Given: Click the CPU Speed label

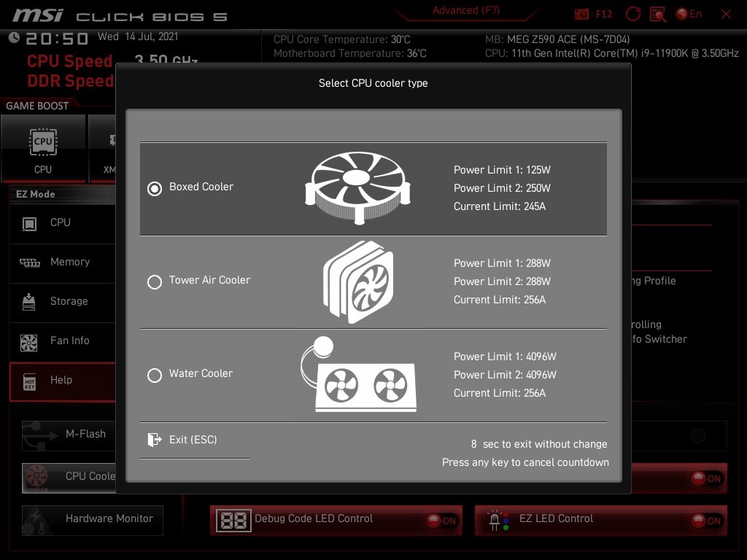Looking at the screenshot, I should [69, 61].
